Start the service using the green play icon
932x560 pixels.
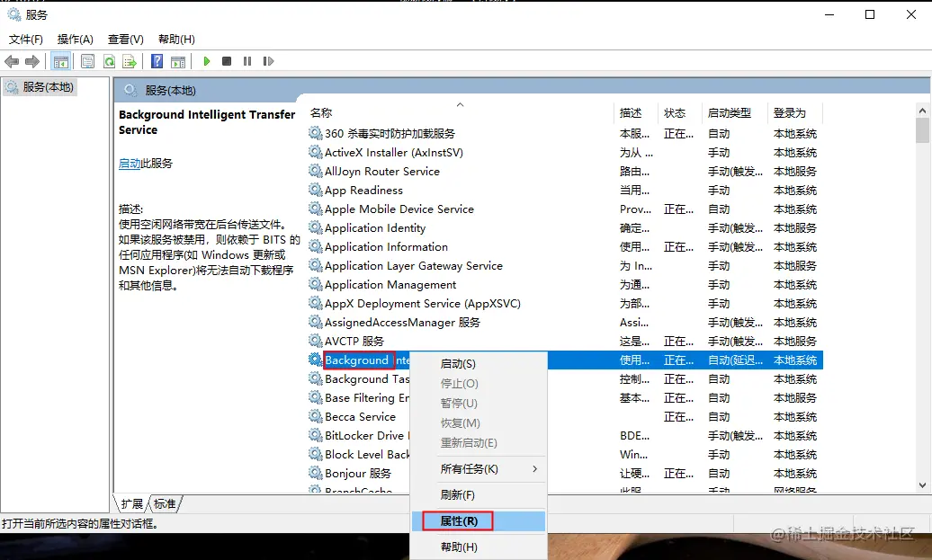pos(206,61)
